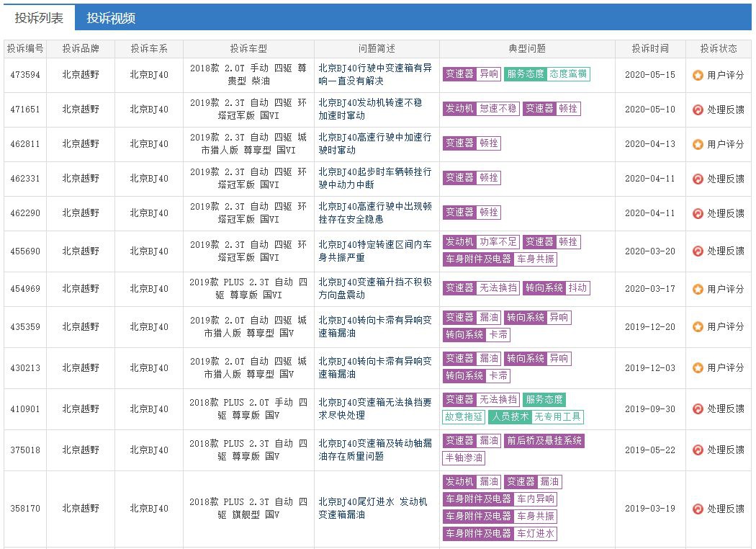Switch to the 投诉视频 tab
The width and height of the screenshot is (756, 549).
pyautogui.click(x=111, y=18)
